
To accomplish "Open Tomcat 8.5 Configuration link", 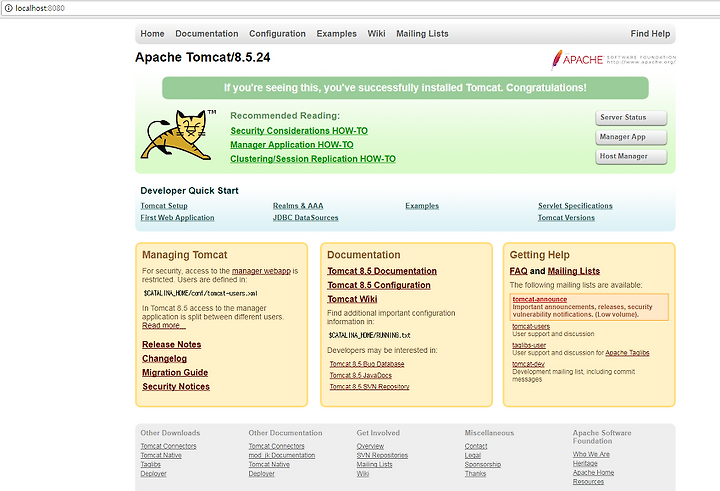I will pos(379,285).
